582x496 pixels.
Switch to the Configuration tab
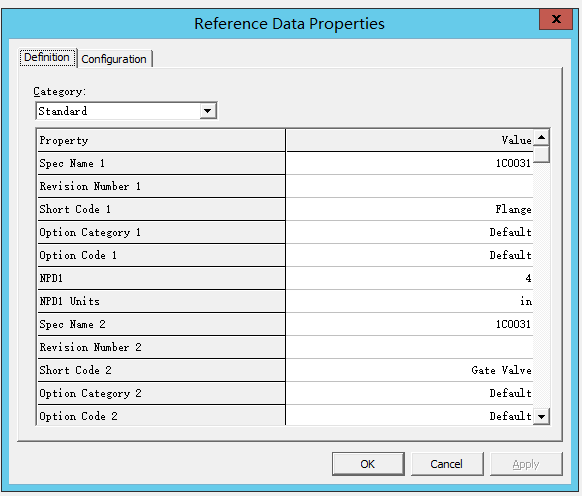114,59
